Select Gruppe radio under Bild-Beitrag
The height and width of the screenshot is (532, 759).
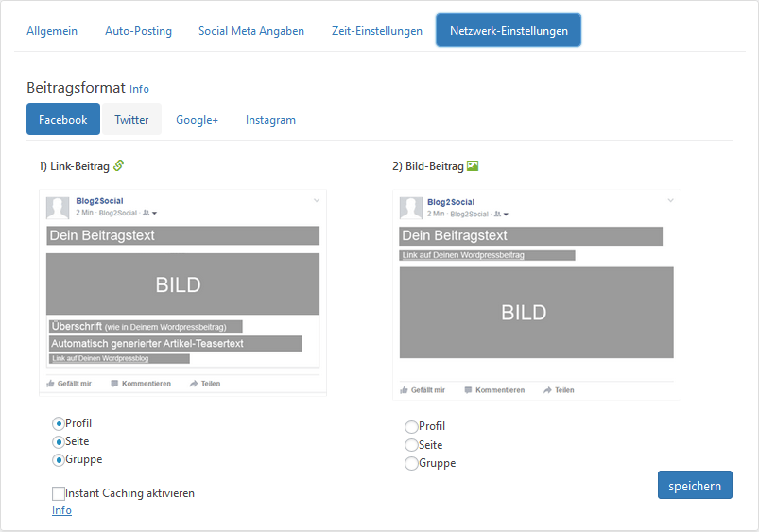point(411,464)
